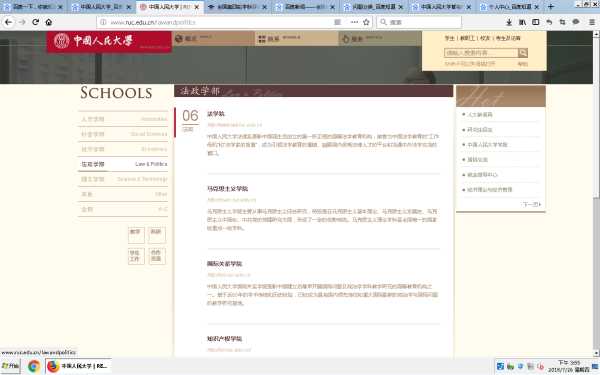This screenshot has width=600, height=375.
Task: Click the scrollbar up arrow
Action: pyautogui.click(x=596, y=34)
